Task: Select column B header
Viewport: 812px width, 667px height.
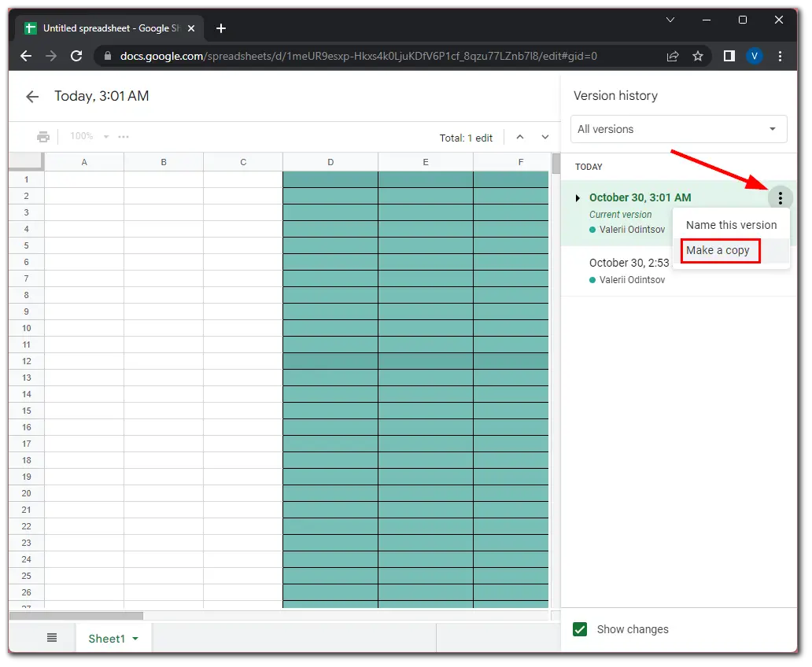Action: (164, 162)
